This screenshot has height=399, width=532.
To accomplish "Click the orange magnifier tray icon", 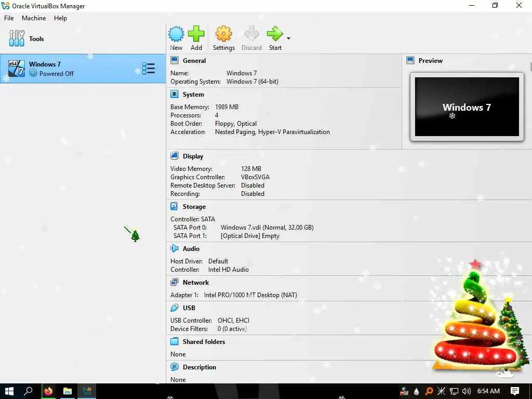I will tap(429, 391).
